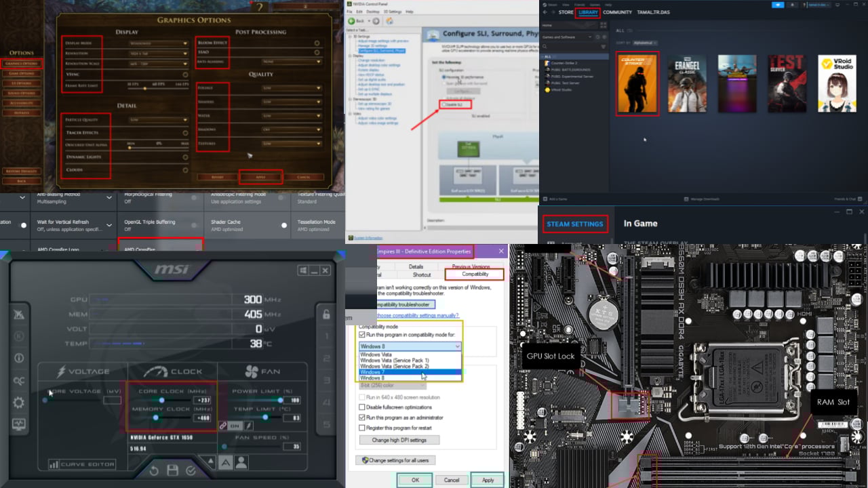Open the Steam LIBRARY tab
Image resolution: width=868 pixels, height=488 pixels.
tap(587, 12)
